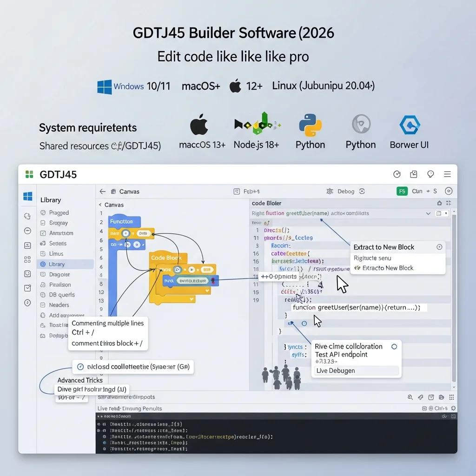Toggle the switch right of function dropdown

click(x=441, y=213)
